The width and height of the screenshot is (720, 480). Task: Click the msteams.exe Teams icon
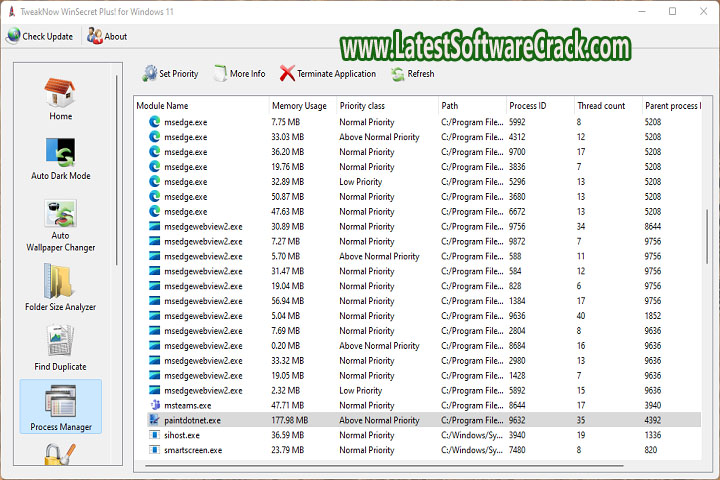point(155,405)
